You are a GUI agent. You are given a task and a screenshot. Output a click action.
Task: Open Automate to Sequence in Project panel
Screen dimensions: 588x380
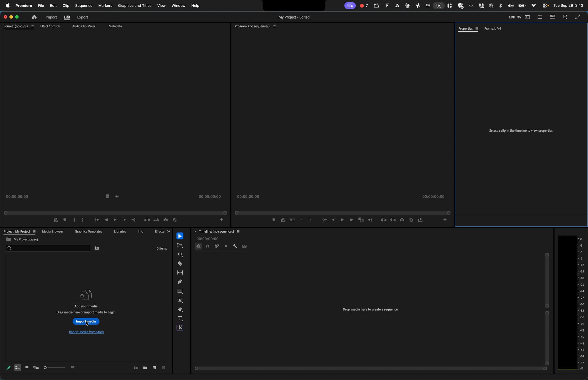(x=136, y=368)
